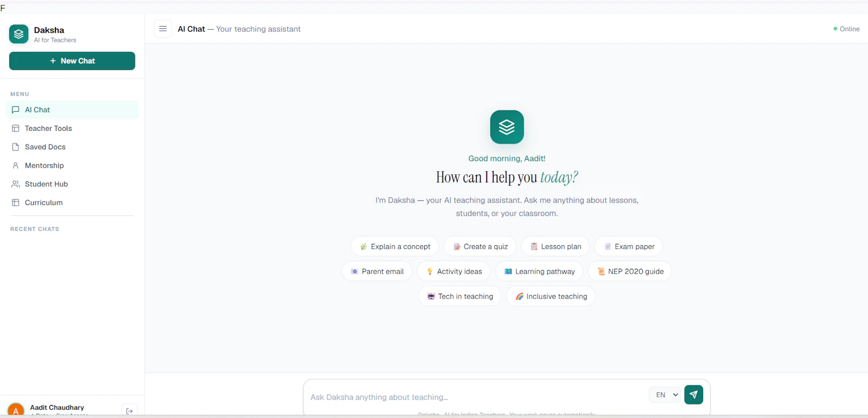Toggle the sidebar with hamburger icon
868x418 pixels.
163,29
